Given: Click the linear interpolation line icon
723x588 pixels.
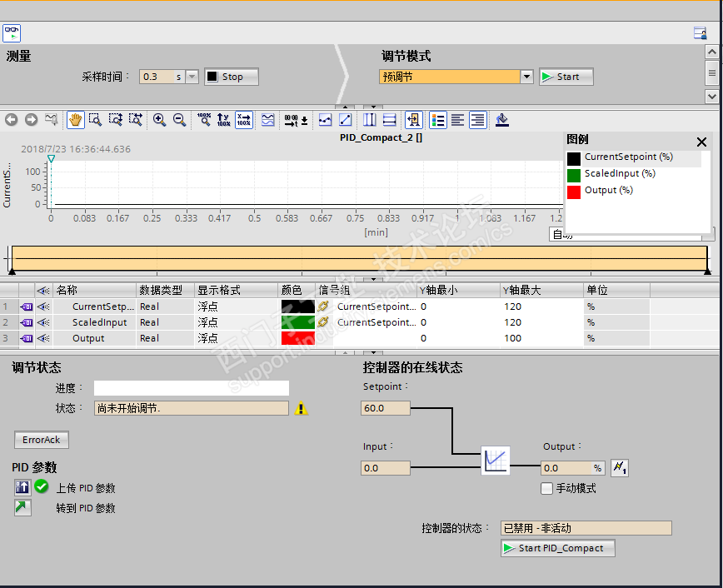Looking at the screenshot, I should [346, 120].
